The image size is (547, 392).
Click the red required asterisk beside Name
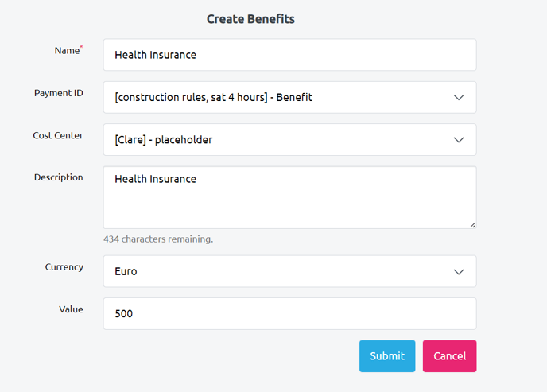click(x=82, y=47)
